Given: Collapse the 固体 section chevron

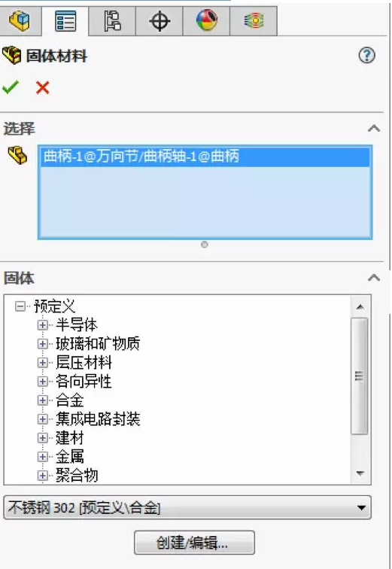Looking at the screenshot, I should point(374,278).
